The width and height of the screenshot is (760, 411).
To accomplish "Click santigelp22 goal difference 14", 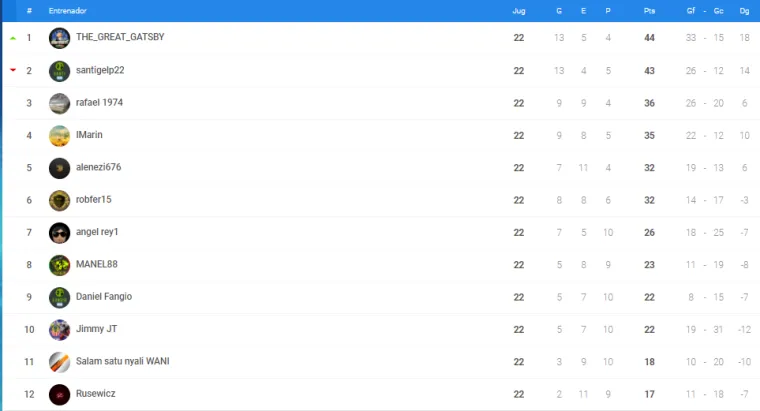I will tap(744, 71).
